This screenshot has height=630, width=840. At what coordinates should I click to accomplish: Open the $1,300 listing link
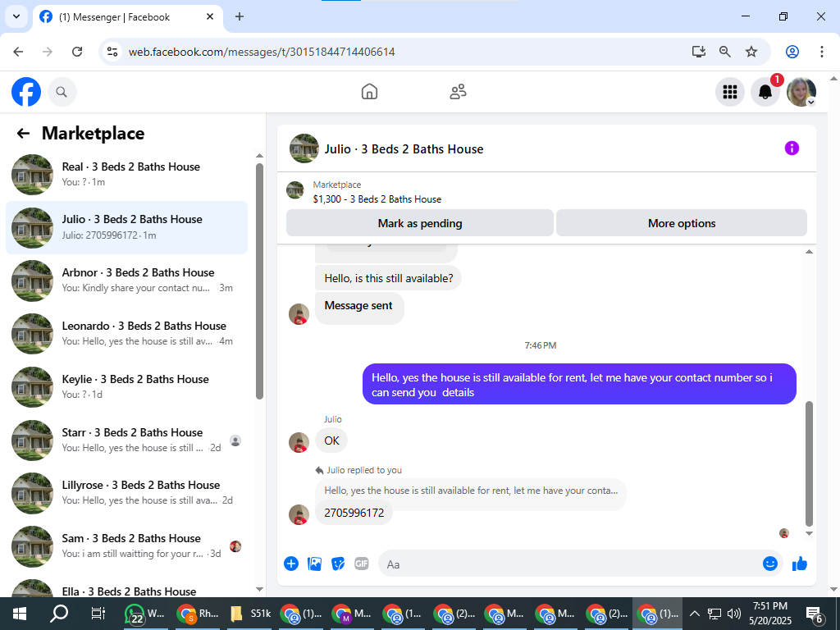tap(377, 199)
